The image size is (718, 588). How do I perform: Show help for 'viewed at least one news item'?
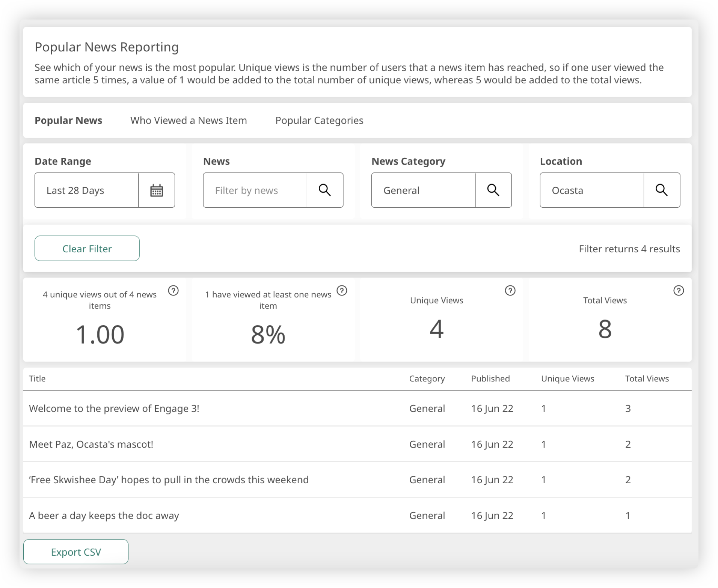[x=342, y=291]
